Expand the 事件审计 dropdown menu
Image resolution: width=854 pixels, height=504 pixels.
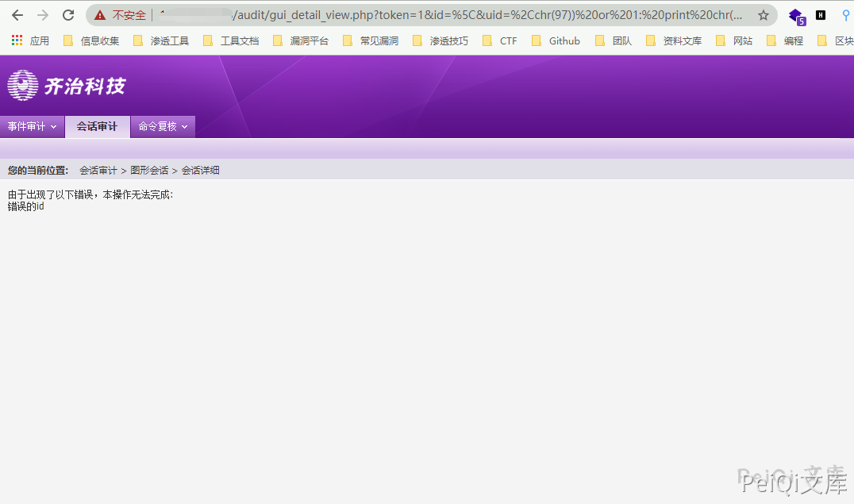(x=32, y=127)
